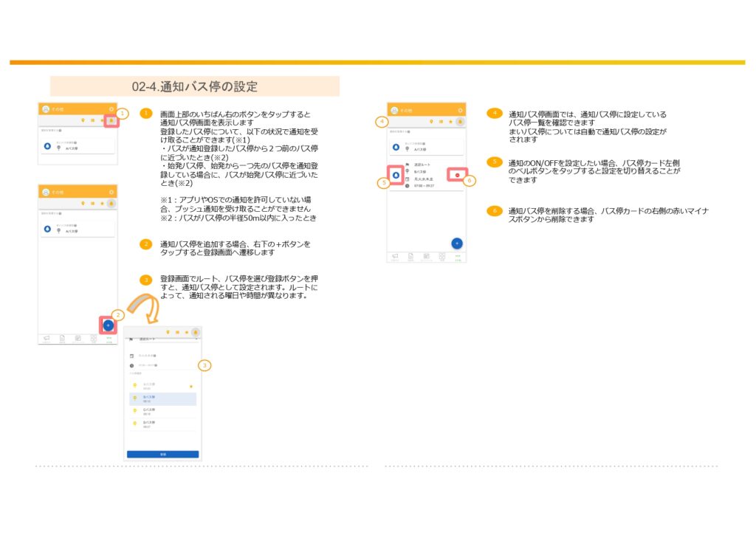
Task: Tap the bell icon atop the registration screen
Action: click(x=195, y=332)
